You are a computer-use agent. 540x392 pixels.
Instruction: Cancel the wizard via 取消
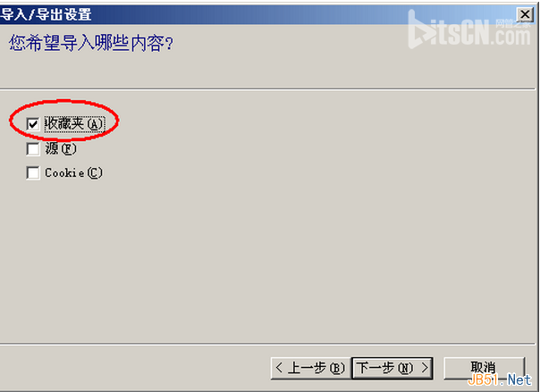point(484,368)
